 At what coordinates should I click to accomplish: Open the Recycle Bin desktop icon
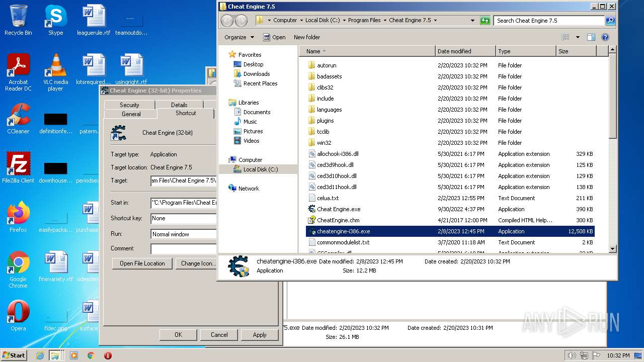[x=18, y=20]
